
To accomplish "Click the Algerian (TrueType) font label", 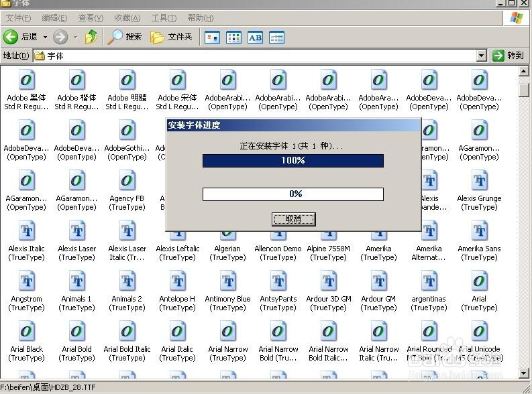I will click(227, 253).
